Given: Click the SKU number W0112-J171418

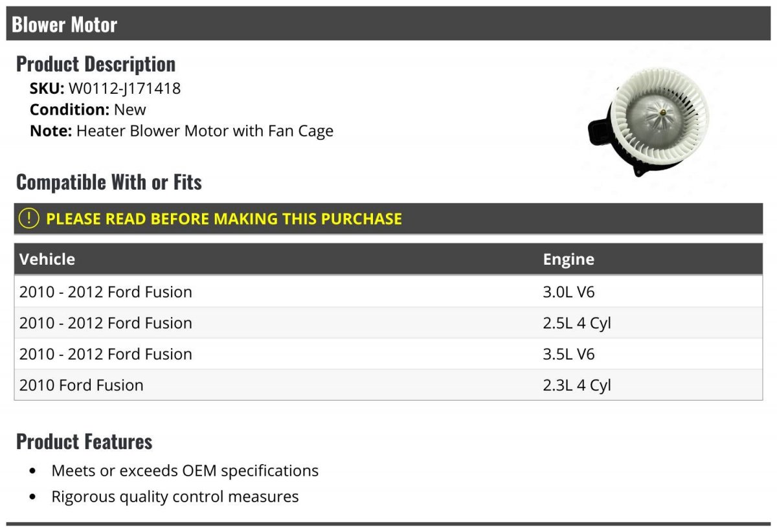Looking at the screenshot, I should pos(124,88).
